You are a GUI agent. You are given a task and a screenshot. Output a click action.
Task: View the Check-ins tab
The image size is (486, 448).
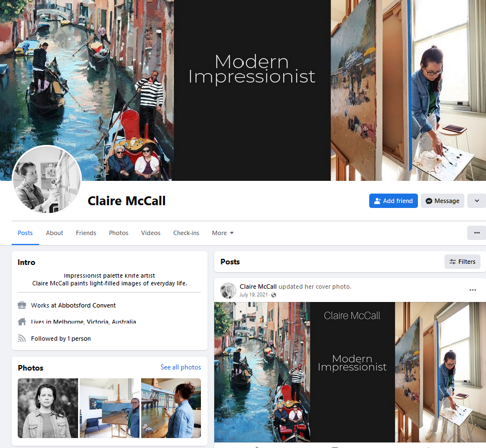(x=187, y=233)
